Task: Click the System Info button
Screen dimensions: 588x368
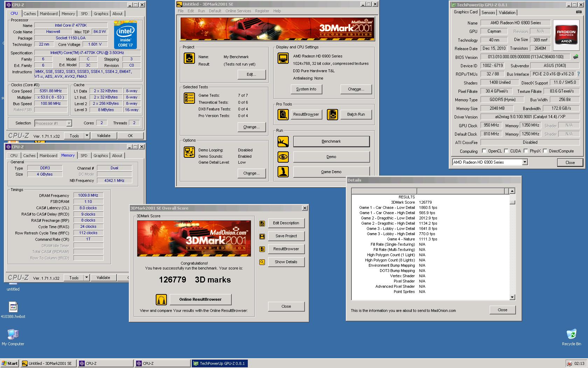Action: [x=306, y=89]
